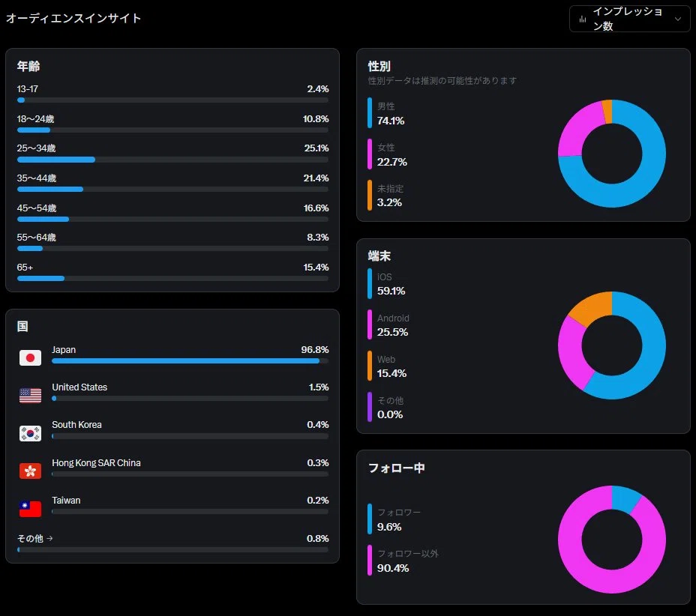Screen dimensions: 696x616
Task: Click the 国 section title
Action: click(x=22, y=327)
